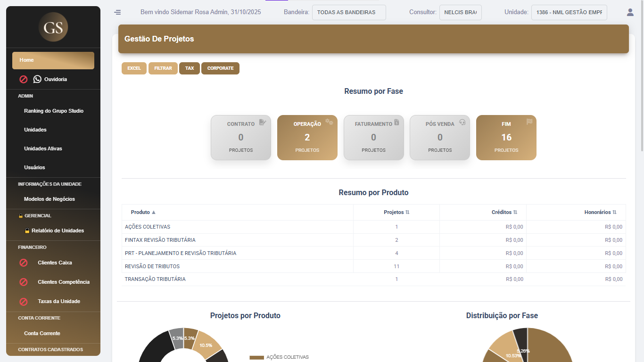Toggle the sidebar with the hamburger icon

point(117,12)
